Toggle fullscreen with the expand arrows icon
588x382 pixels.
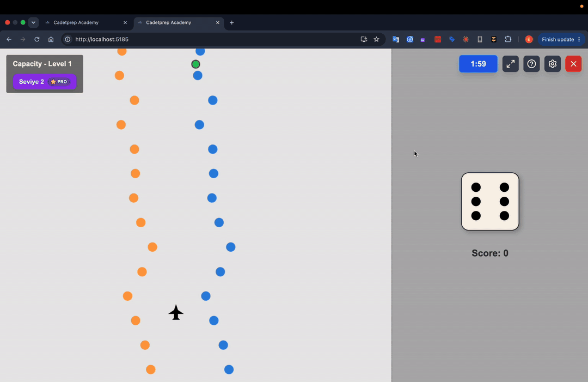point(510,64)
